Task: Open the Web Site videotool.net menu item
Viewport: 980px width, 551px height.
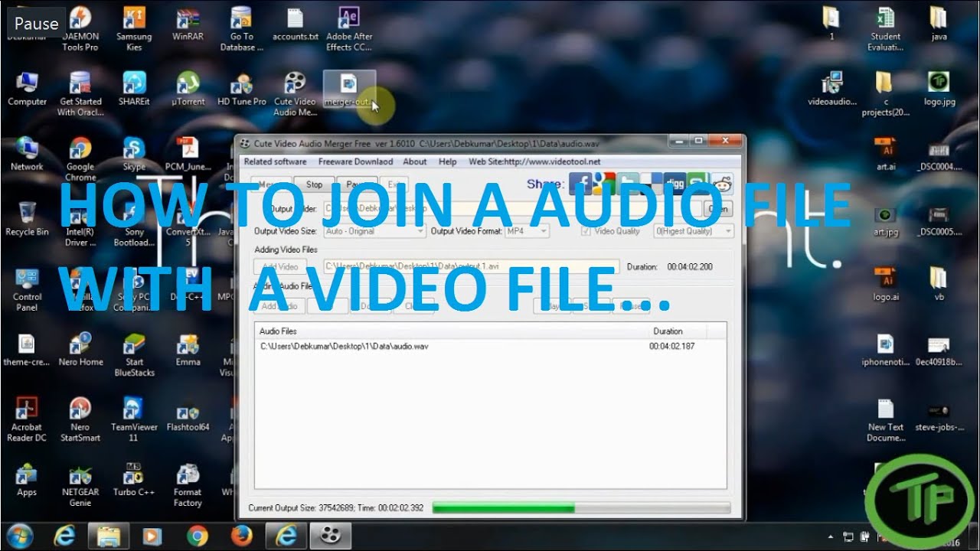Action: point(534,162)
